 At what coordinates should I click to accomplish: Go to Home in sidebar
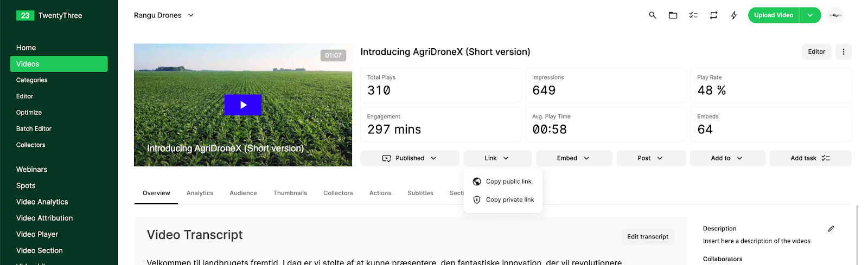point(26,48)
